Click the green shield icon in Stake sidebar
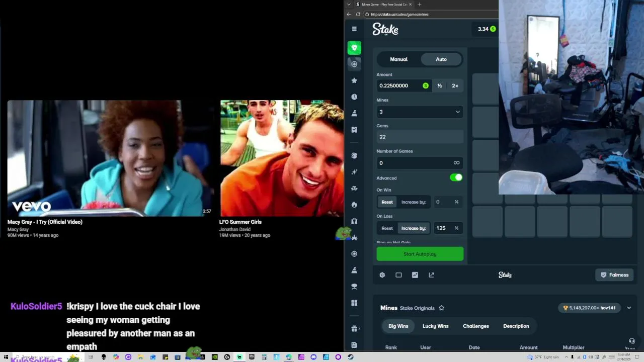 click(x=354, y=48)
